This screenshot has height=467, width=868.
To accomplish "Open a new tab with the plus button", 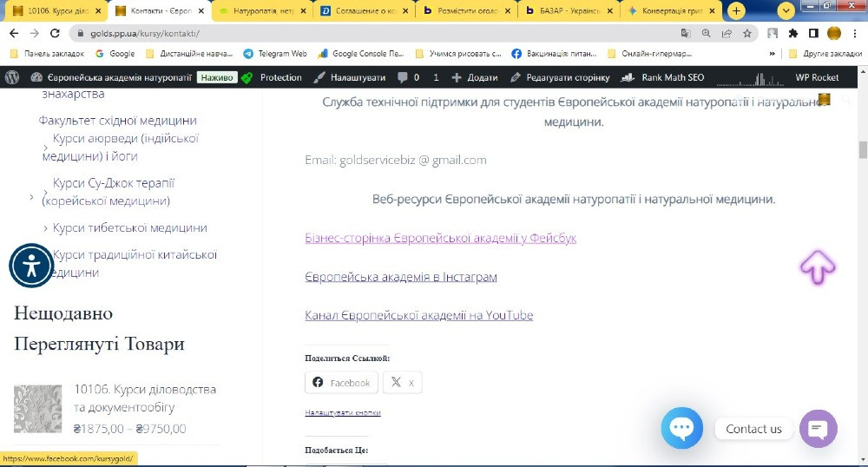I will (736, 10).
